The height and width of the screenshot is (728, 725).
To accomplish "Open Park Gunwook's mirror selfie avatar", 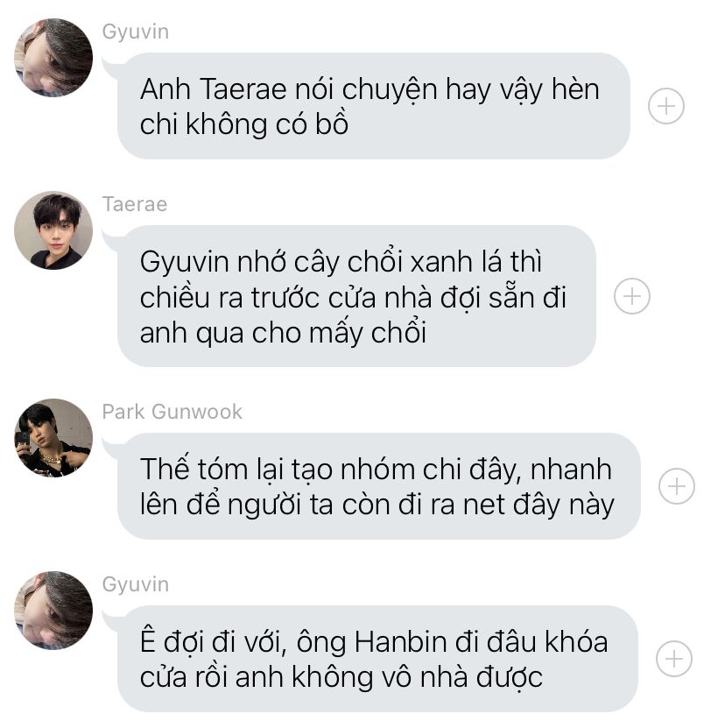I will [x=53, y=438].
